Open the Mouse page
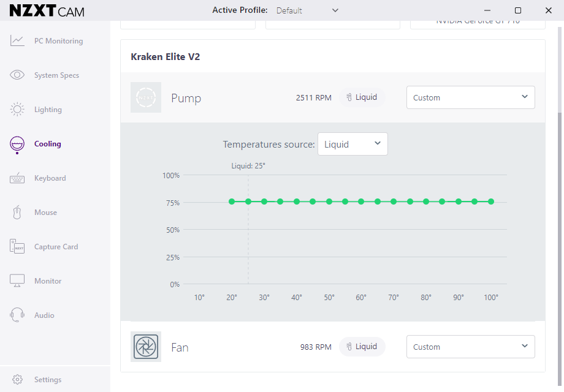This screenshot has height=392, width=564. pyautogui.click(x=45, y=213)
